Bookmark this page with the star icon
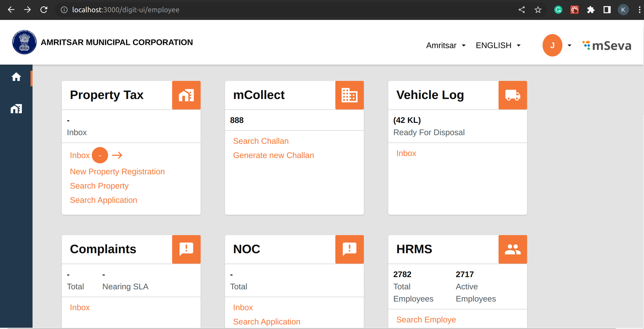This screenshot has width=644, height=329. [x=538, y=10]
